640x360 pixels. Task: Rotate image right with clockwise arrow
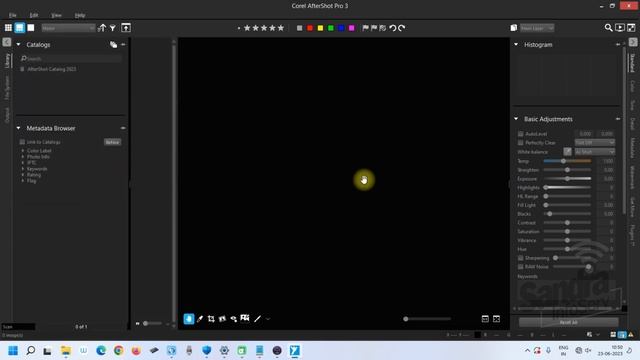coord(402,28)
